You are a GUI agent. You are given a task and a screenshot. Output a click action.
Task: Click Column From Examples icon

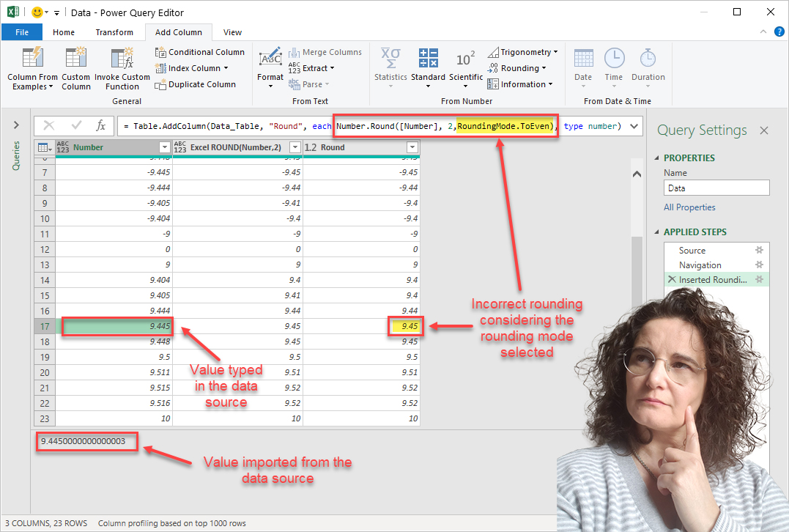pyautogui.click(x=33, y=58)
